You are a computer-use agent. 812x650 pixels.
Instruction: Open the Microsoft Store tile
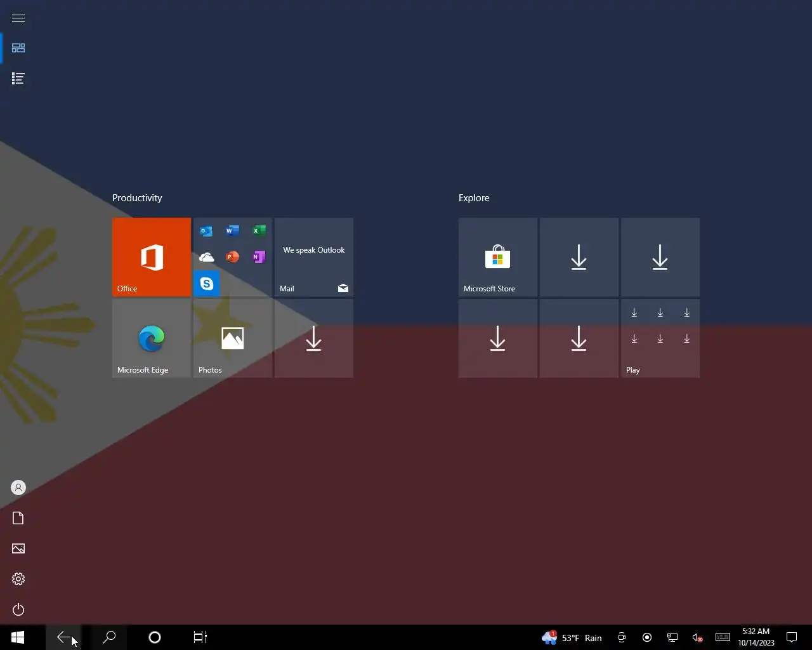click(498, 257)
